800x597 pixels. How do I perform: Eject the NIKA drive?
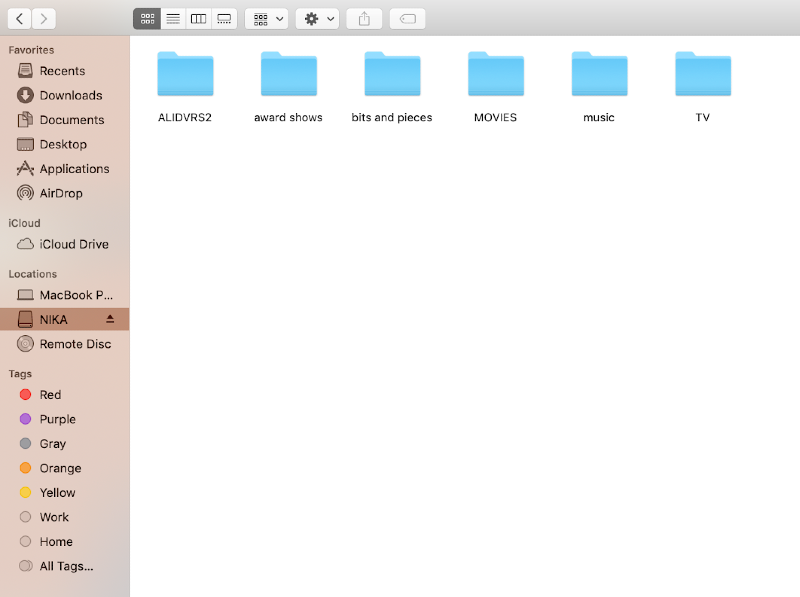click(x=110, y=319)
